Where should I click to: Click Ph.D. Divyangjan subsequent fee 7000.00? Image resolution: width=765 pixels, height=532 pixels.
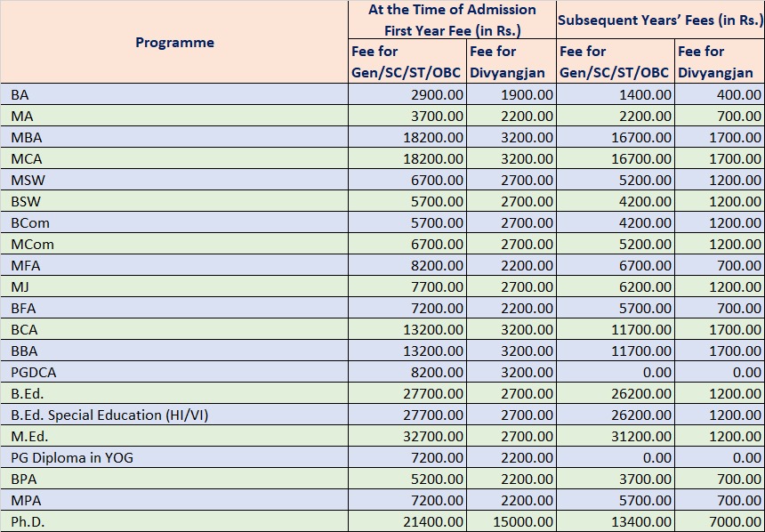pyautogui.click(x=720, y=521)
